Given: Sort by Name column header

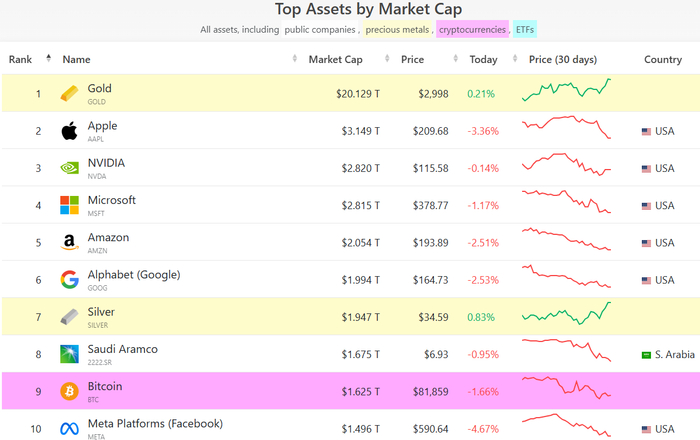Looking at the screenshot, I should pyautogui.click(x=76, y=59).
